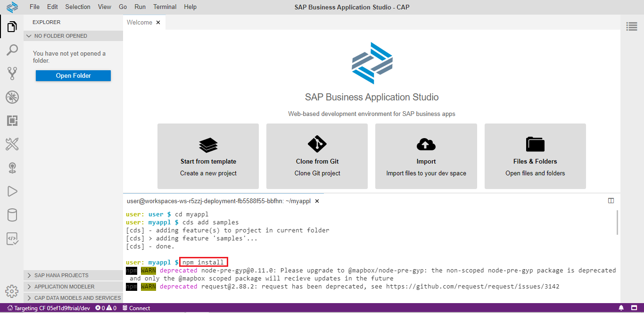The image size is (644, 313).
Task: Click the Manage settings gear icon
Action: pyautogui.click(x=12, y=291)
